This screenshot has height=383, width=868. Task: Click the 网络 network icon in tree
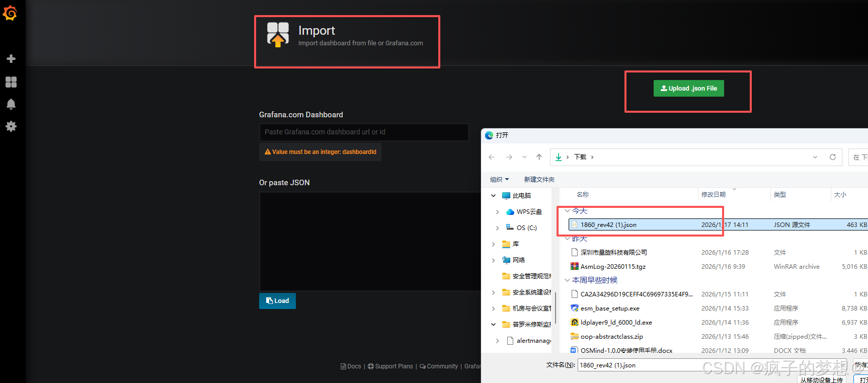[x=506, y=260]
